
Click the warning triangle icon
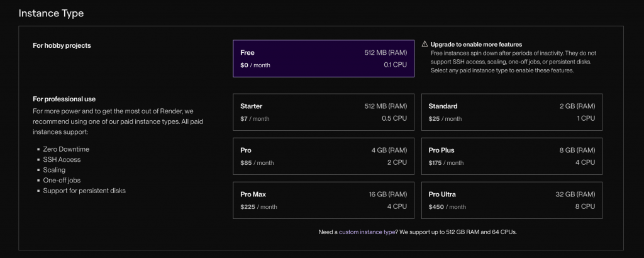pos(425,45)
